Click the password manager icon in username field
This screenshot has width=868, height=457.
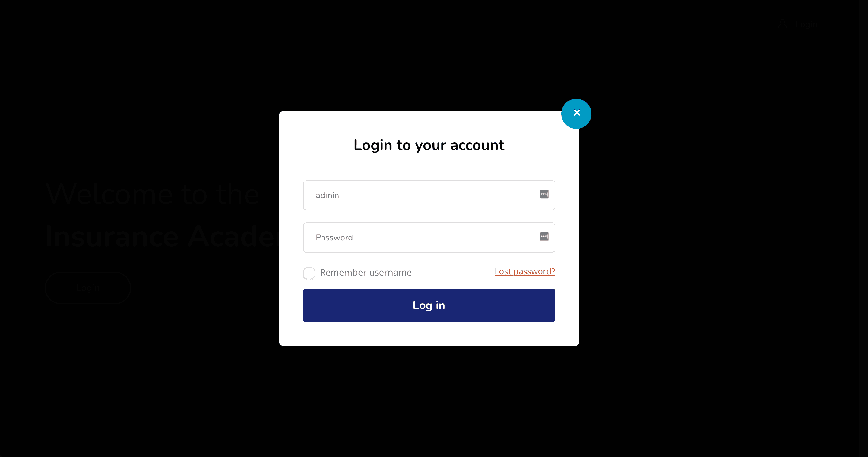tap(544, 194)
